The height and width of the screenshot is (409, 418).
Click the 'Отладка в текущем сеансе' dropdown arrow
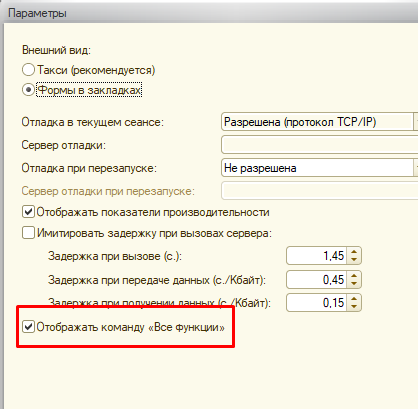tap(416, 122)
